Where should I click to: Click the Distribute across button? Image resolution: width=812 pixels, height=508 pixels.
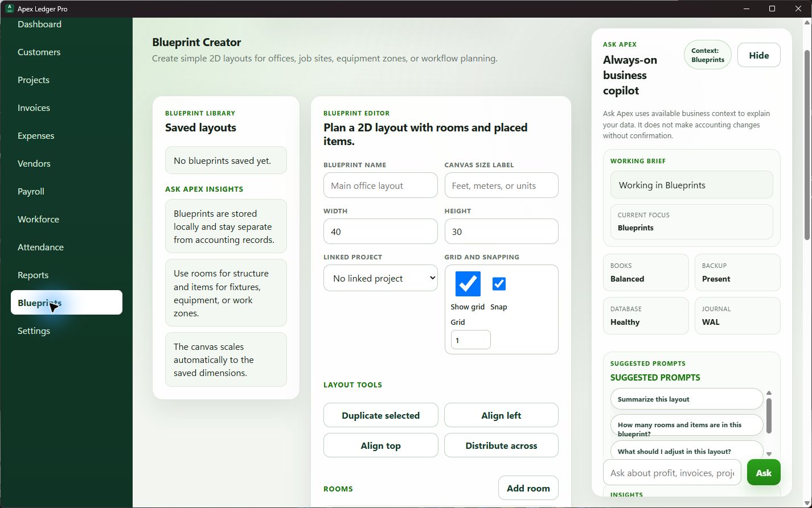pos(501,445)
